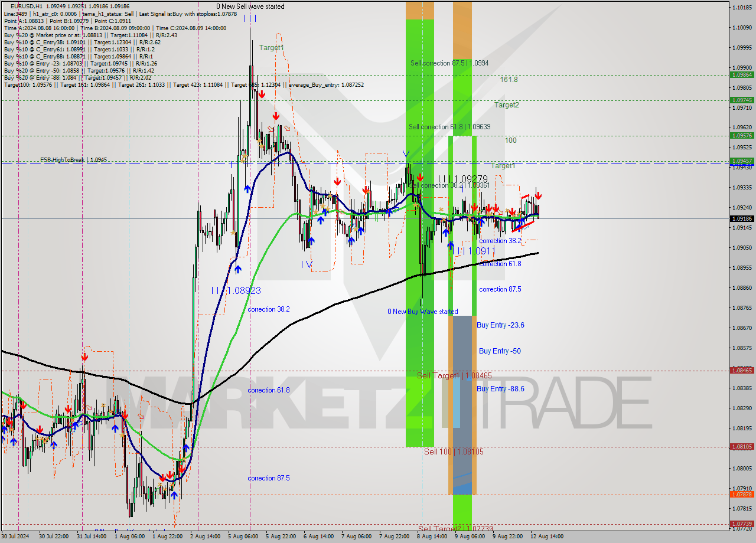This screenshot has width=756, height=543.
Task: Click the '5 Aug 06:00' time axis label
Action: pos(243,537)
